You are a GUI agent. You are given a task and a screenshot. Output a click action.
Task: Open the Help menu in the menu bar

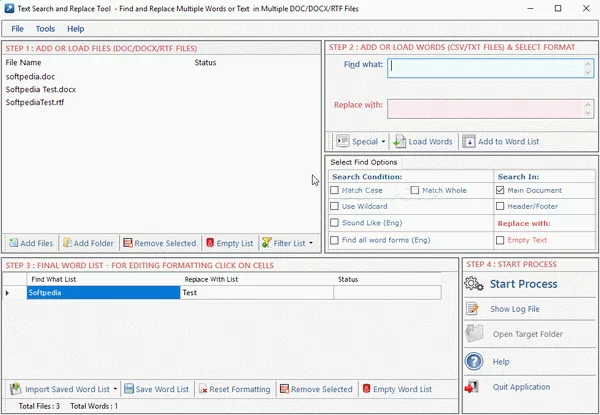point(75,29)
